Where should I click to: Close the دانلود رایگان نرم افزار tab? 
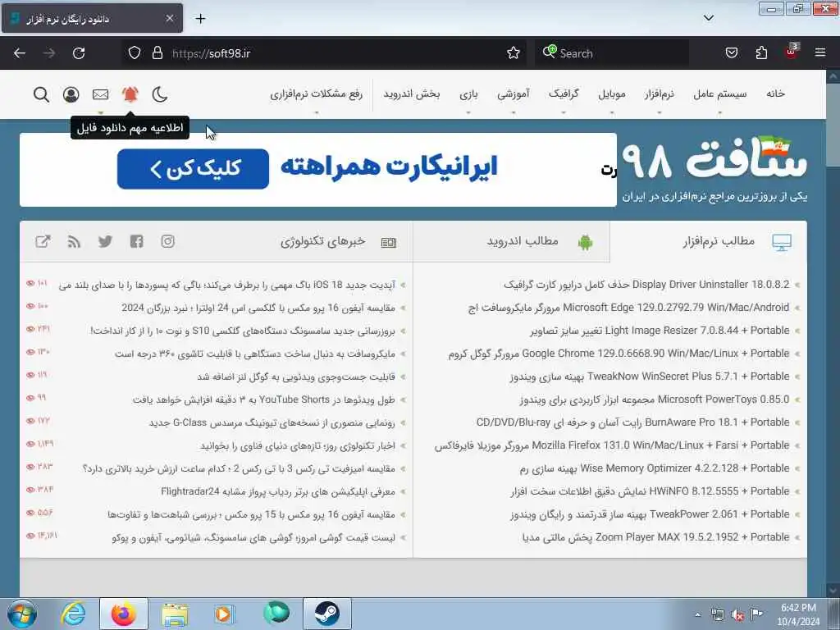[x=169, y=18]
